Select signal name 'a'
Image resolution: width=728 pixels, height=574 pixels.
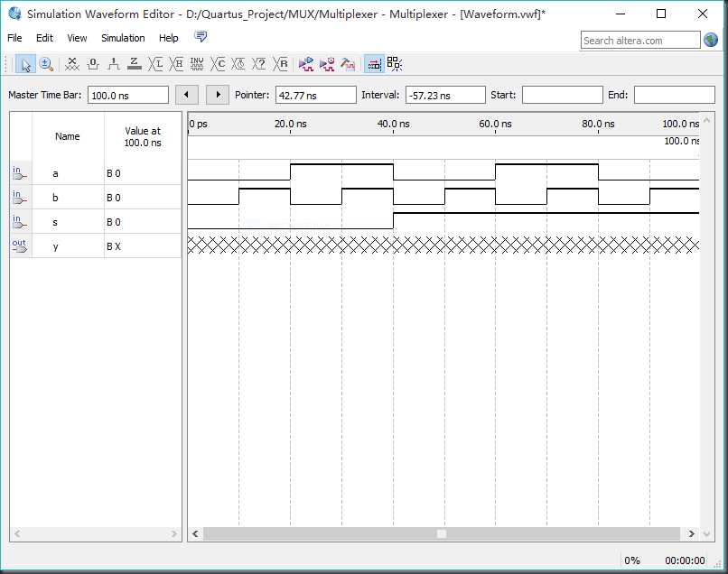point(55,173)
